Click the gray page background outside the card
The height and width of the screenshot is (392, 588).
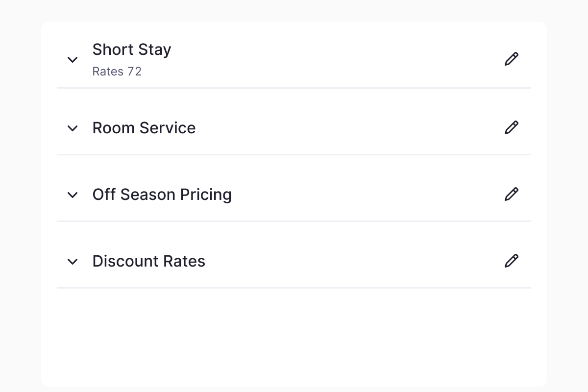[20, 196]
